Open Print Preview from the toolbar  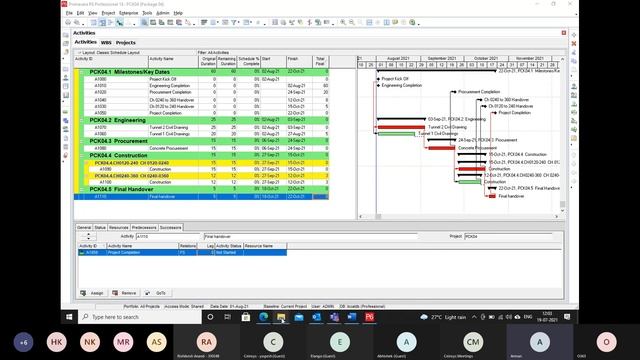76,22
